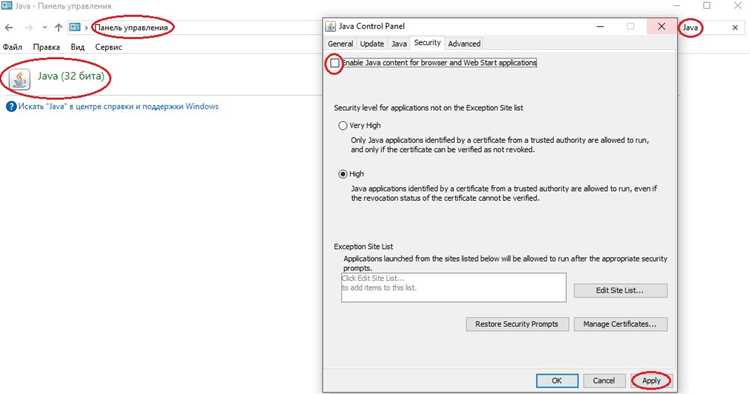This screenshot has height=394, width=750.
Task: Select the High security level
Action: [342, 174]
